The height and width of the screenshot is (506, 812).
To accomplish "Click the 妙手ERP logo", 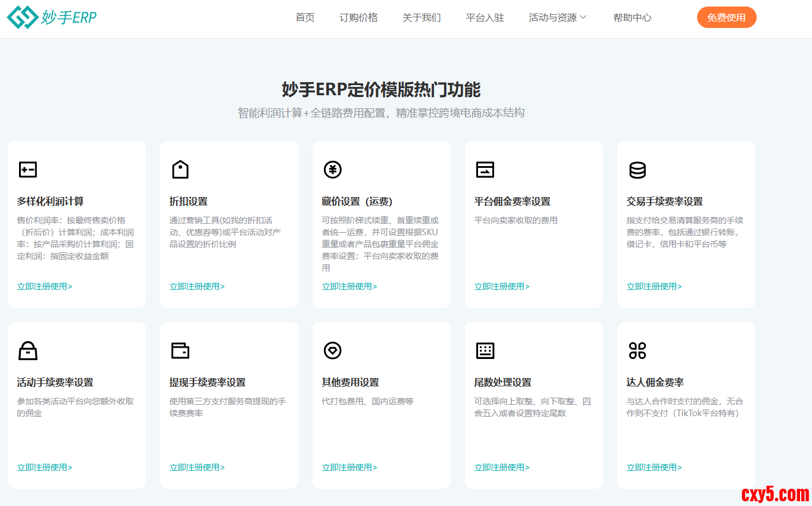I will coord(52,17).
